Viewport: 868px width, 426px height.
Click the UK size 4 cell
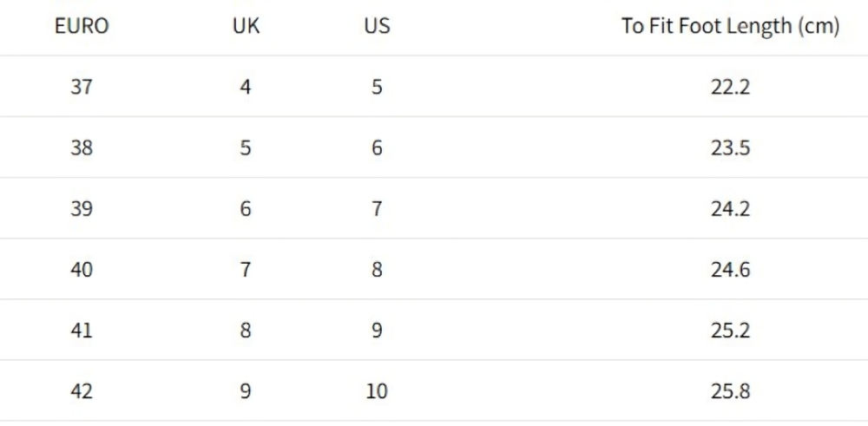tap(246, 87)
